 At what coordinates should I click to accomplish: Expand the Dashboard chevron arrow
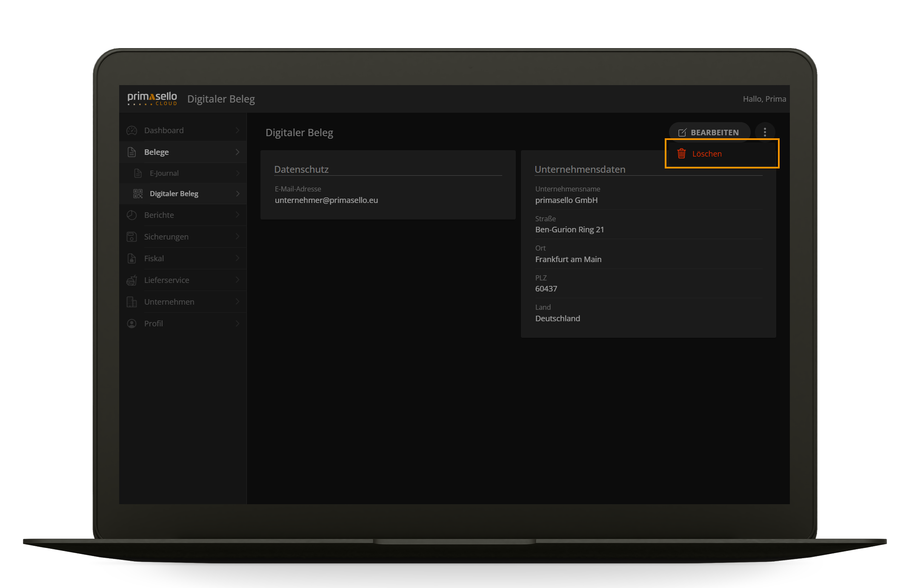[x=237, y=130]
